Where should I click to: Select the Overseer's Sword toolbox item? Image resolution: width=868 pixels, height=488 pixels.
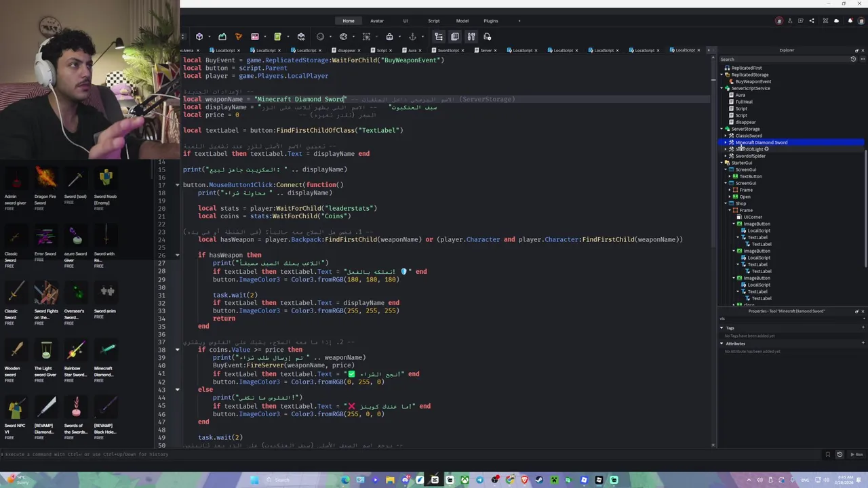[75, 303]
